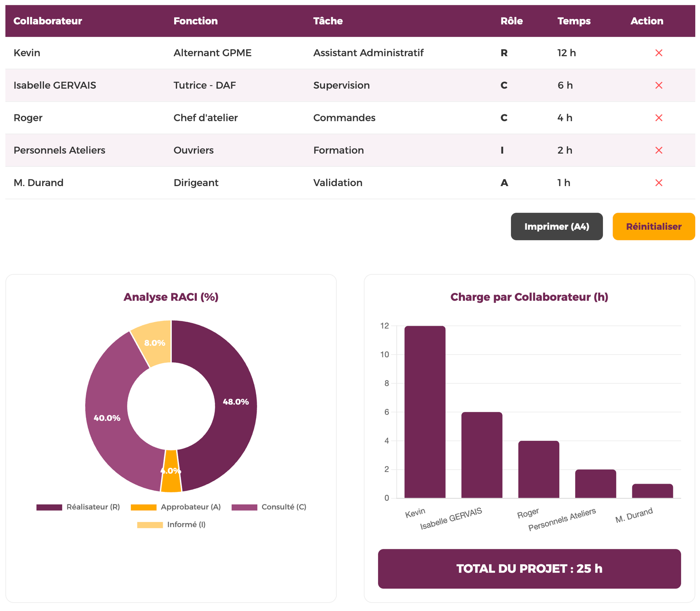The width and height of the screenshot is (700, 611).
Task: Click the Collaborateur column header
Action: [48, 21]
